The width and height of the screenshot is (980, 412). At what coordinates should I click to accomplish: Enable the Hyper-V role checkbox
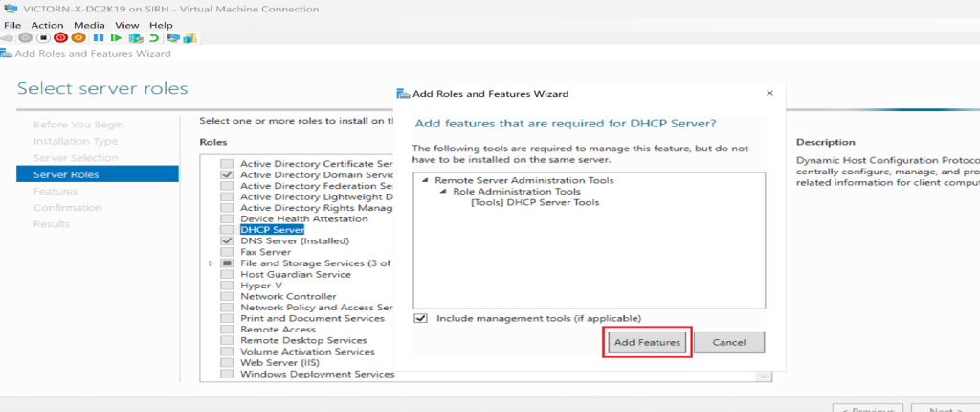click(227, 286)
